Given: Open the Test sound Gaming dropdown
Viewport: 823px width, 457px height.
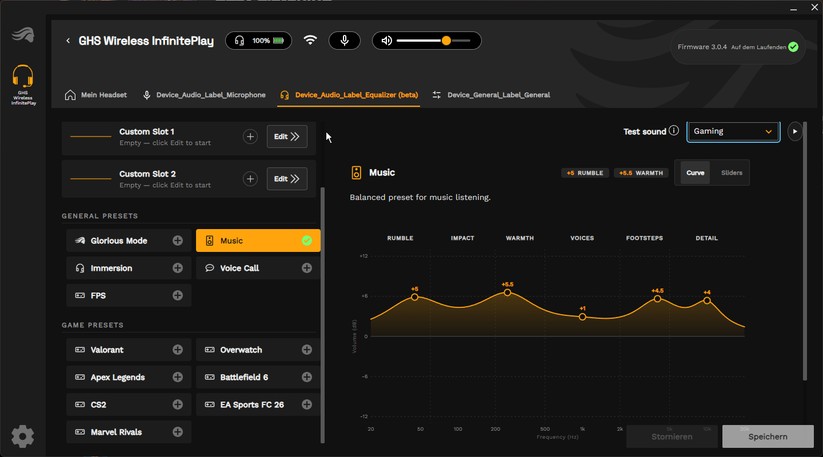Looking at the screenshot, I should pyautogui.click(x=733, y=131).
